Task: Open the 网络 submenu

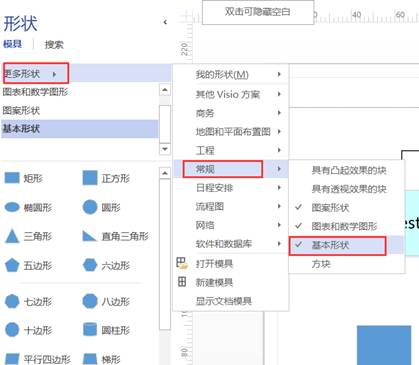Action: (231, 225)
